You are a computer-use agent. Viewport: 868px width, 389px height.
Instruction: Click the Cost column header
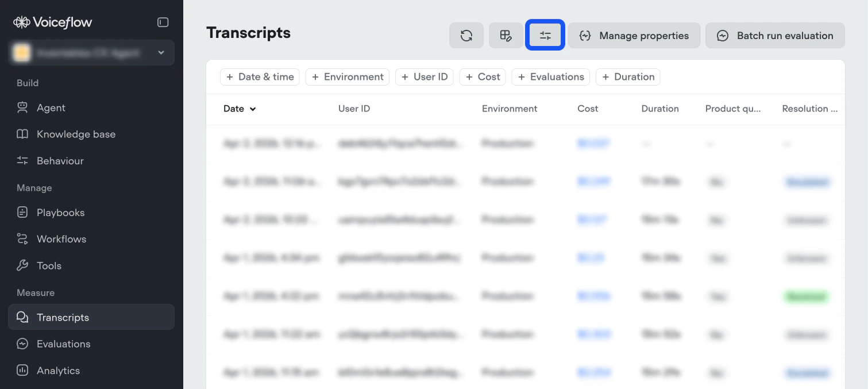588,109
